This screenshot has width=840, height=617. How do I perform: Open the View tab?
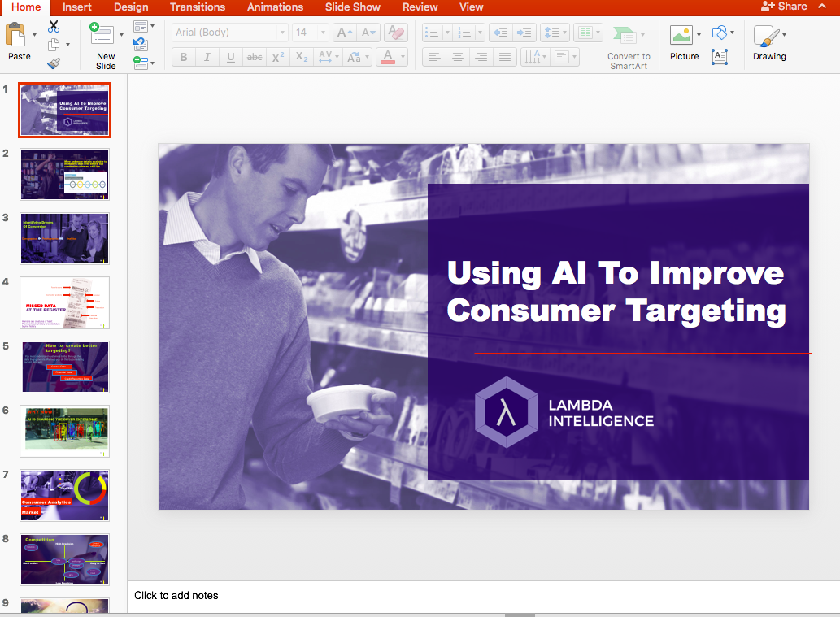pyautogui.click(x=471, y=7)
